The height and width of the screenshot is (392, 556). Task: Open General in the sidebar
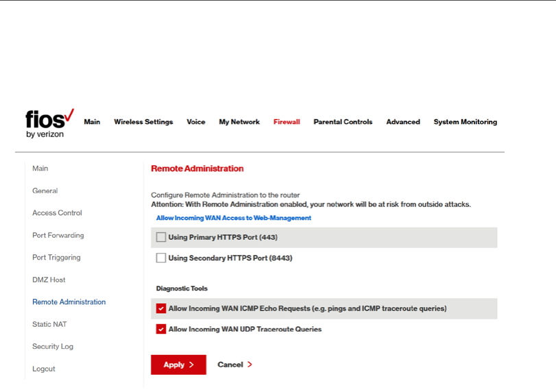(x=45, y=191)
